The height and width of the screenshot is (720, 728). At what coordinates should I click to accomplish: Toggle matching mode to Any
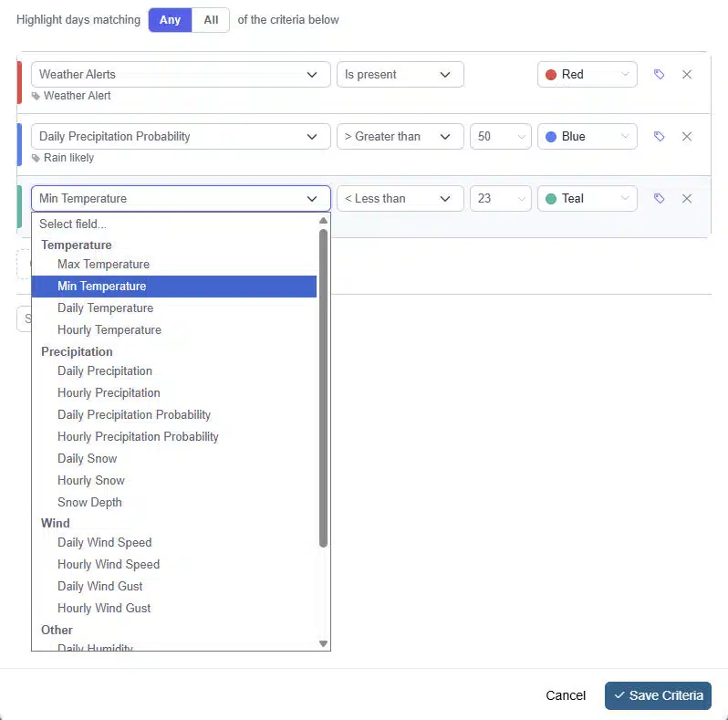(170, 20)
